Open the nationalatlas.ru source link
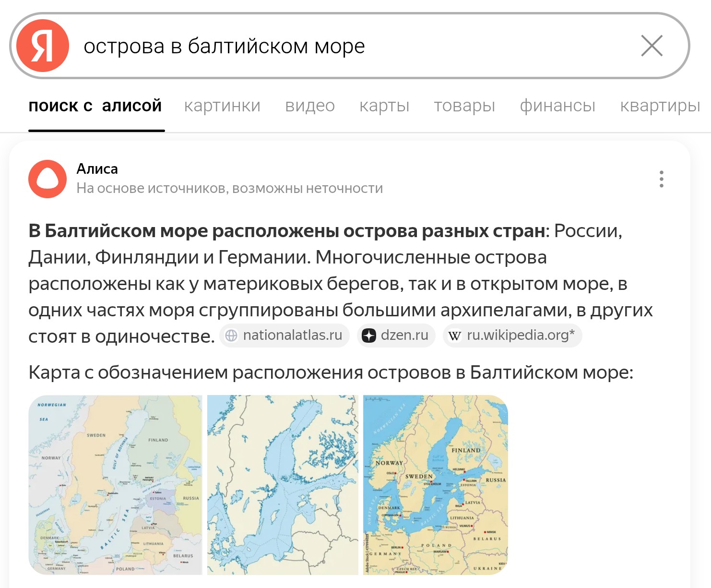The image size is (711, 588). (x=284, y=336)
